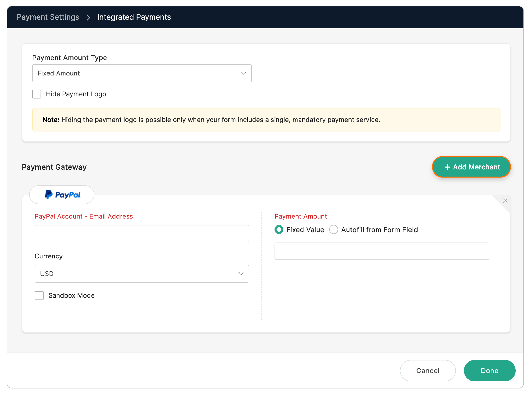The width and height of the screenshot is (532, 397).
Task: Save settings with the Done button
Action: (489, 371)
